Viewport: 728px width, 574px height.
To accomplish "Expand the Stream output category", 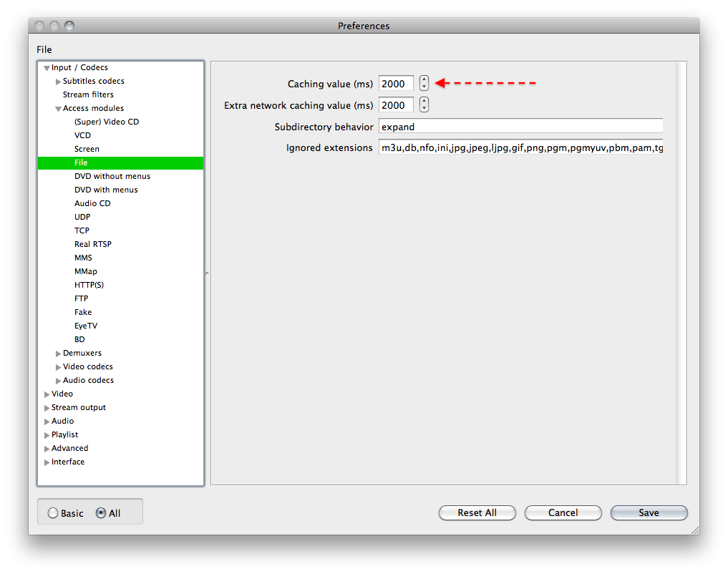I will pos(47,408).
